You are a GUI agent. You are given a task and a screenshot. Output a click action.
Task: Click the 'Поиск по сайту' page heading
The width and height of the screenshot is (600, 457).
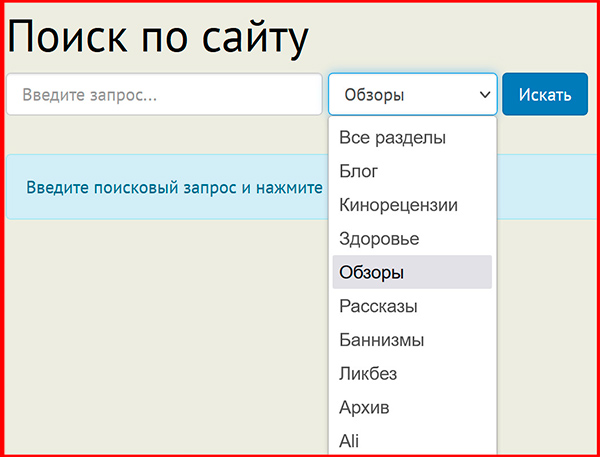coord(158,38)
